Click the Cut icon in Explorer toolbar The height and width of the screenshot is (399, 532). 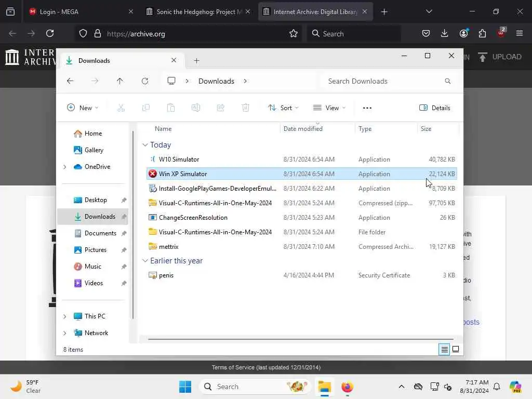pyautogui.click(x=121, y=108)
